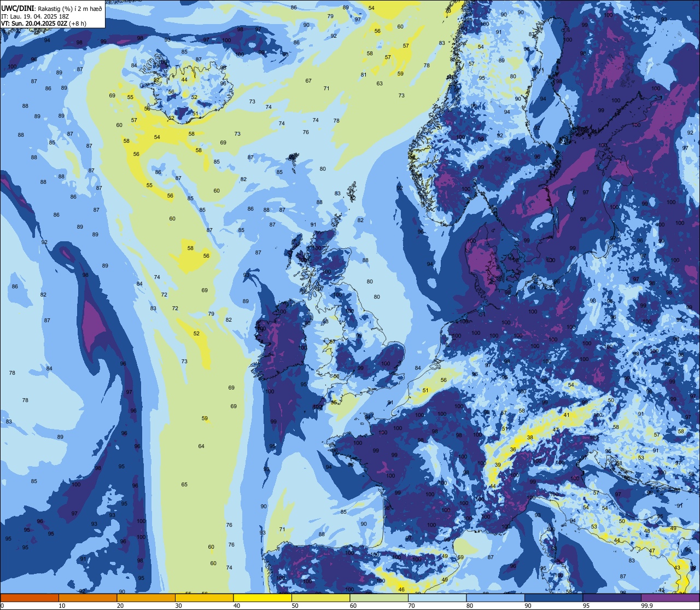The height and width of the screenshot is (610, 700).
Task: Click the map humidity value '64'
Action: (201, 446)
